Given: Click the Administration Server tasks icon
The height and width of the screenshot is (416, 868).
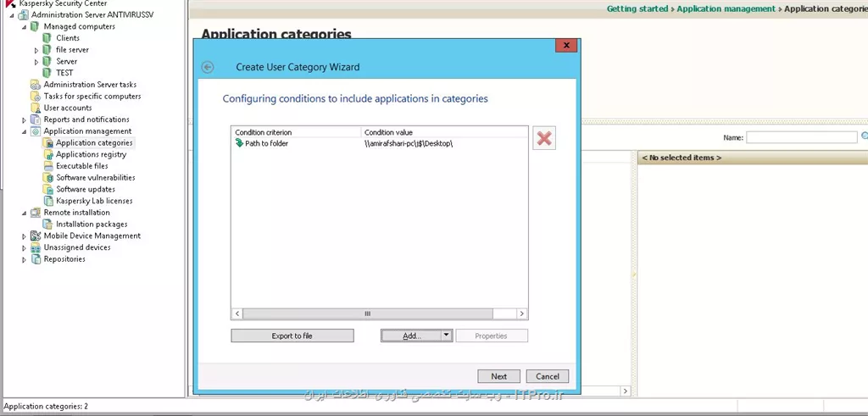Looking at the screenshot, I should point(35,85).
